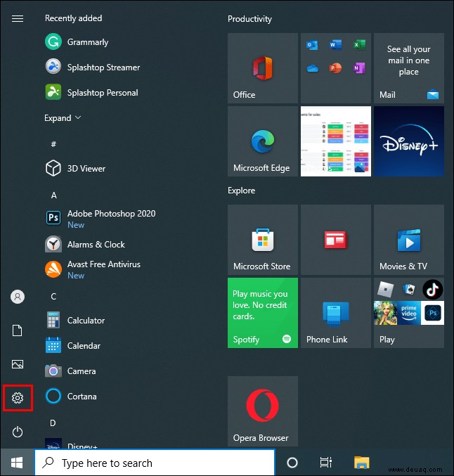Open the Calculator app

coord(75,320)
